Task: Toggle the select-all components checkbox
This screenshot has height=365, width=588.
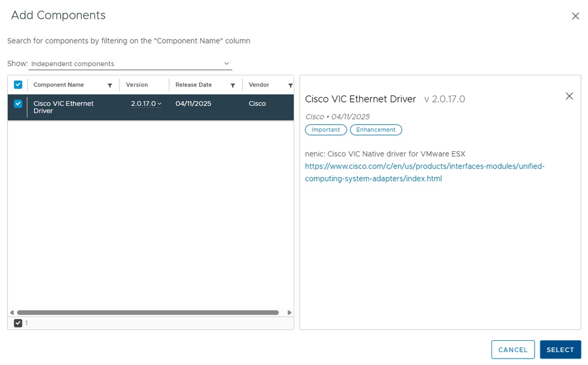Action: point(18,85)
